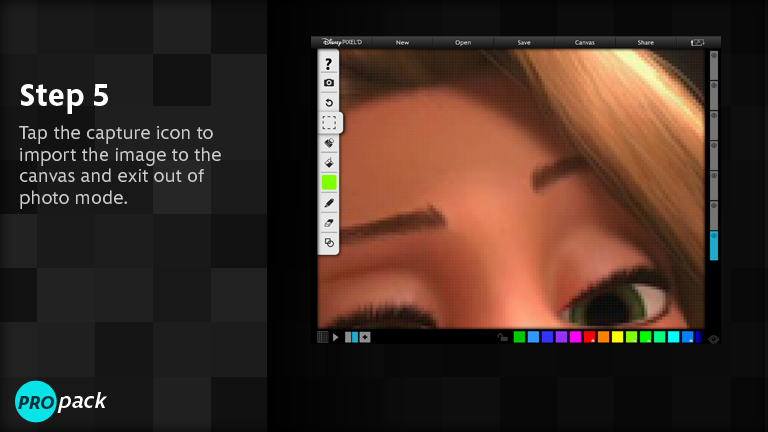Click the undo arrow icon
Viewport: 768px width, 432px height.
coord(329,103)
